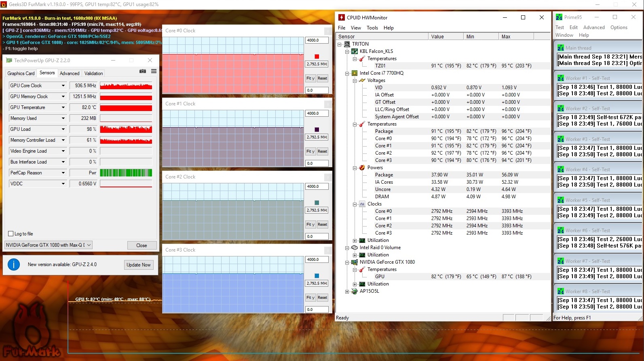The height and width of the screenshot is (361, 644).
Task: Click the 0.0 min field of Core #3 Clock
Action: coord(317,310)
